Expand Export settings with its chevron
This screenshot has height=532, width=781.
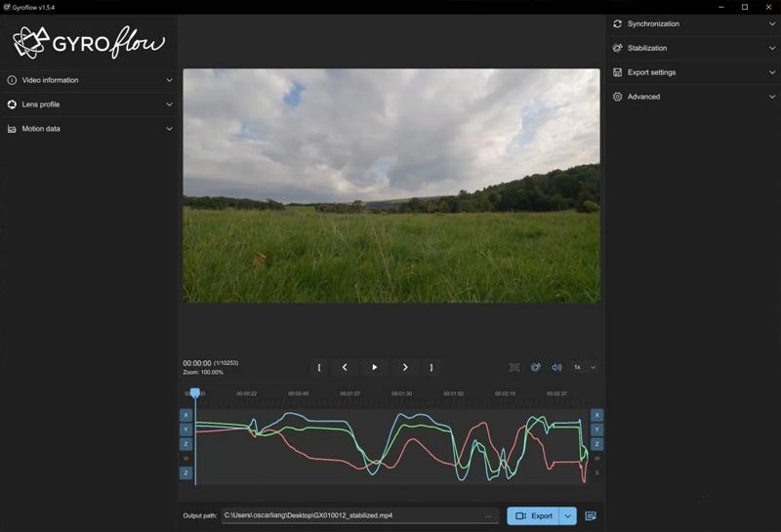pos(772,73)
